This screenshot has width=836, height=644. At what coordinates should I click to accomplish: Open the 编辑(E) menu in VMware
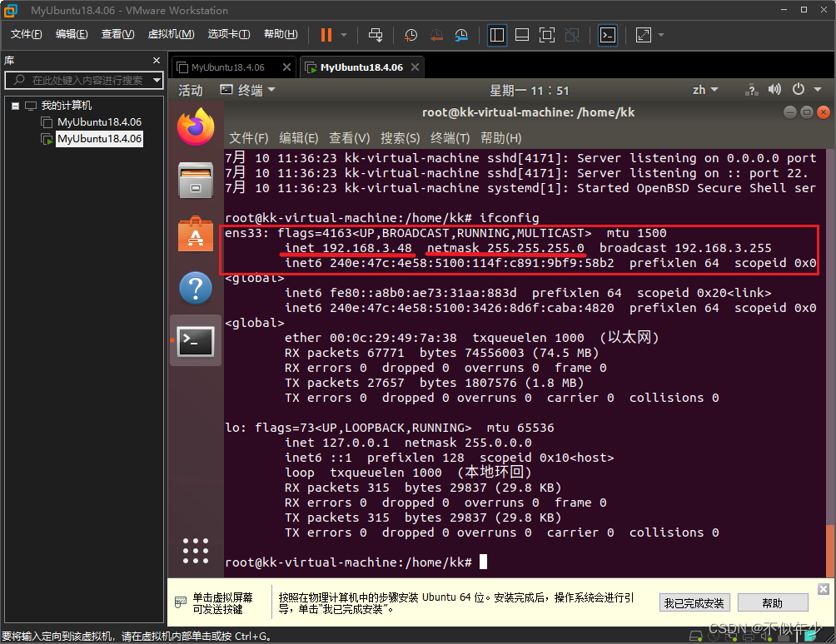(x=72, y=34)
